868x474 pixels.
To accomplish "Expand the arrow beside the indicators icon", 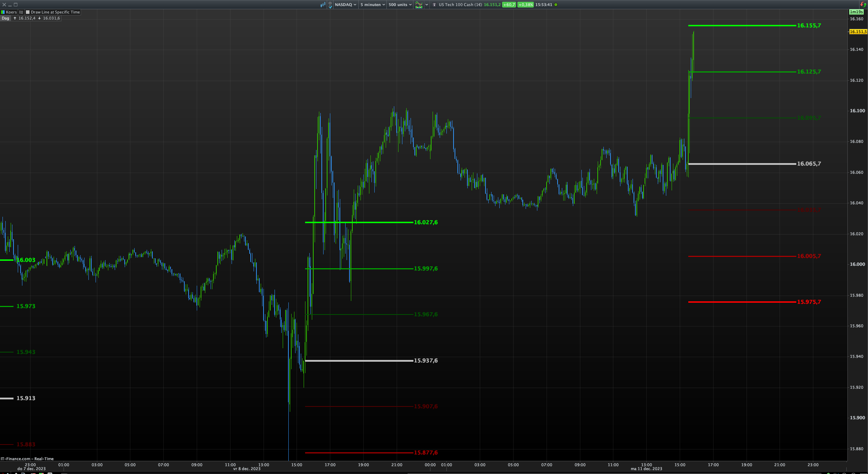I will coord(427,5).
